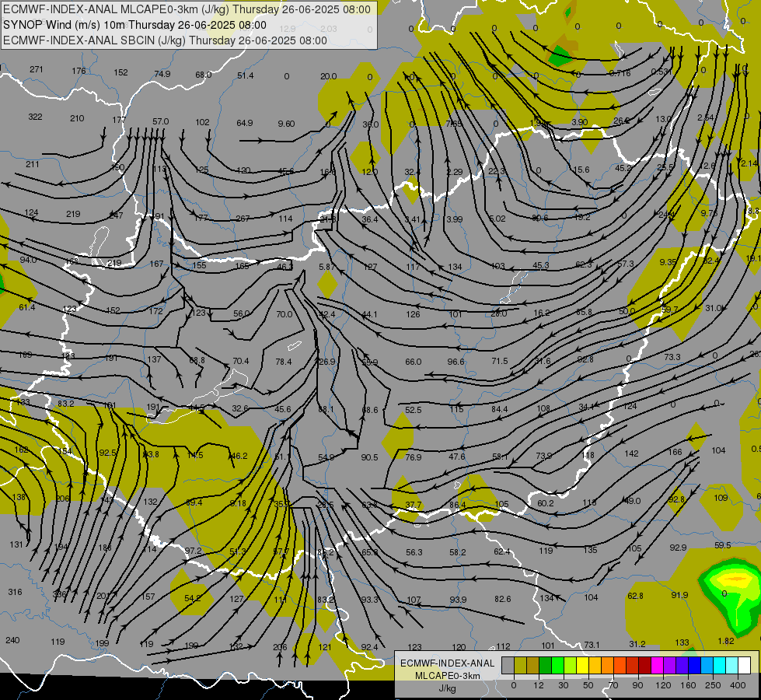Click the map value 62.8
761x700 pixels.
(635, 596)
